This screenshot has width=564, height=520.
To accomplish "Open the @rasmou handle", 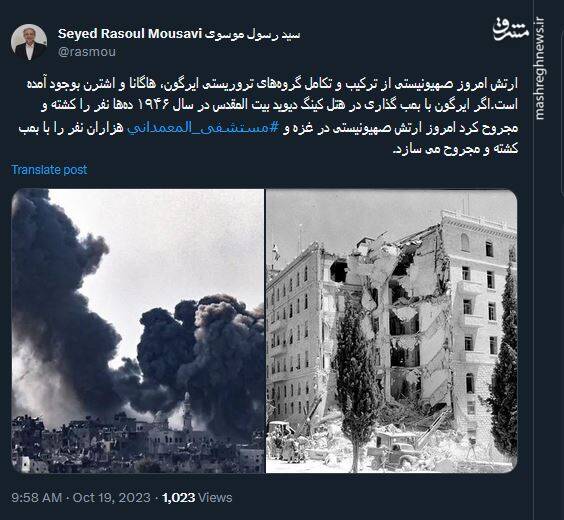I will pos(87,52).
